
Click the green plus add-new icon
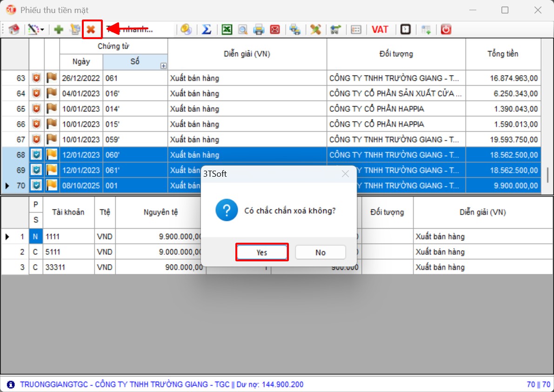click(x=59, y=30)
